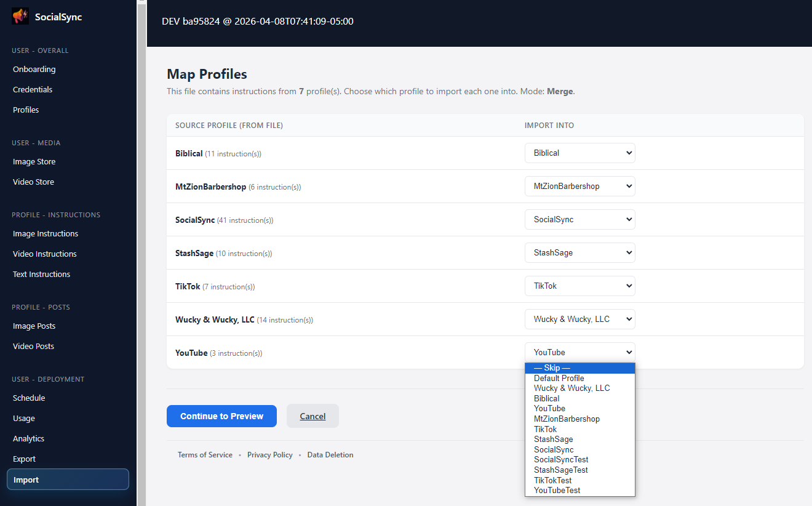Click the SocialSync megaphone logo icon
The height and width of the screenshot is (506, 812).
(20, 17)
